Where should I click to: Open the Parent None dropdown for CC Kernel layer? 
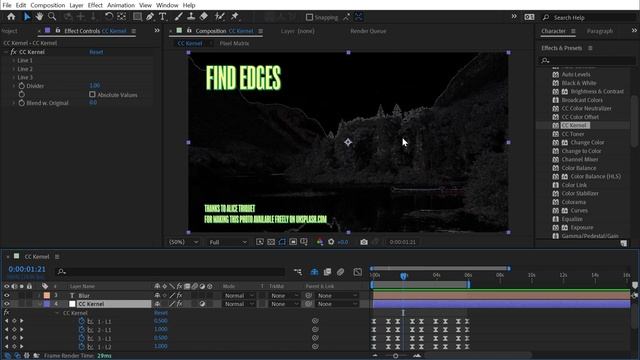pos(338,304)
